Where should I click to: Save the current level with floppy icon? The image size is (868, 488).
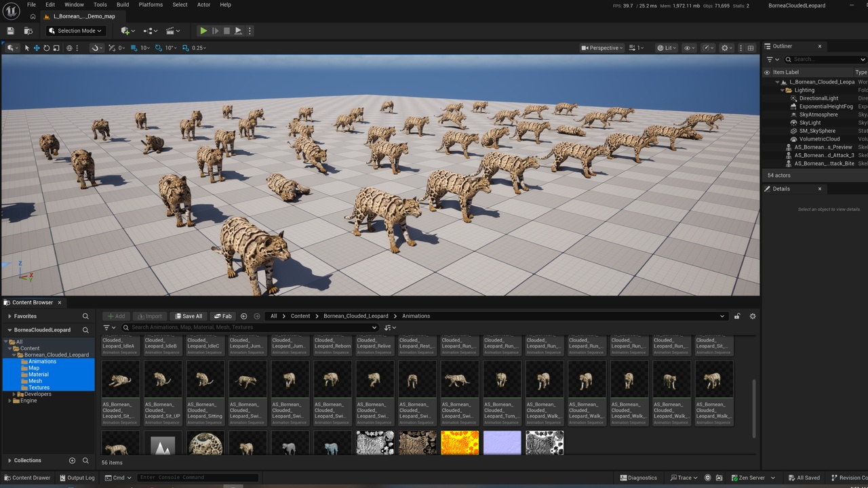click(x=10, y=30)
